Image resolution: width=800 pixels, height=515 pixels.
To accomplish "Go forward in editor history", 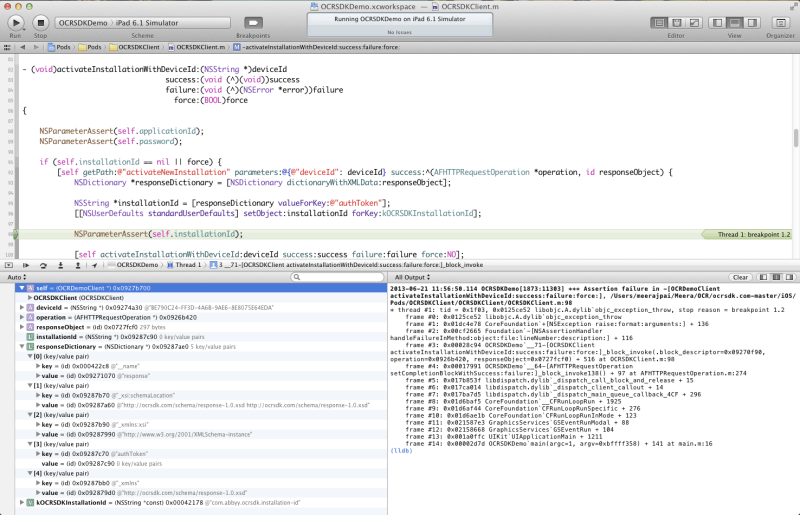I will click(36, 47).
